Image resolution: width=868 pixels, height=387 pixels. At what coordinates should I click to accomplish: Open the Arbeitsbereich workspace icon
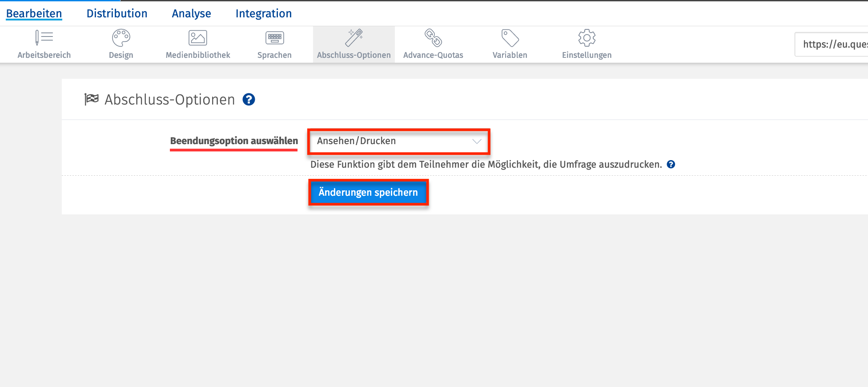44,38
